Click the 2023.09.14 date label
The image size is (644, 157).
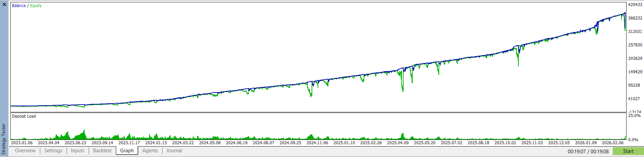[x=102, y=143]
